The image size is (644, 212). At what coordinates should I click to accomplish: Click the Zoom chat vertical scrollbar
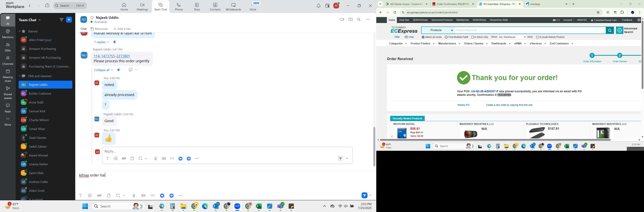point(374,147)
